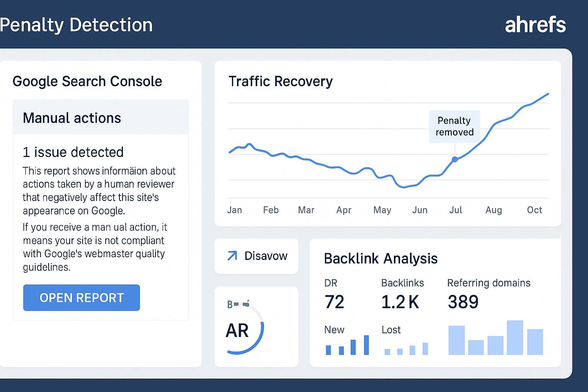The height and width of the screenshot is (392, 588).
Task: Click the ahrefs logo in the header
Action: [535, 24]
